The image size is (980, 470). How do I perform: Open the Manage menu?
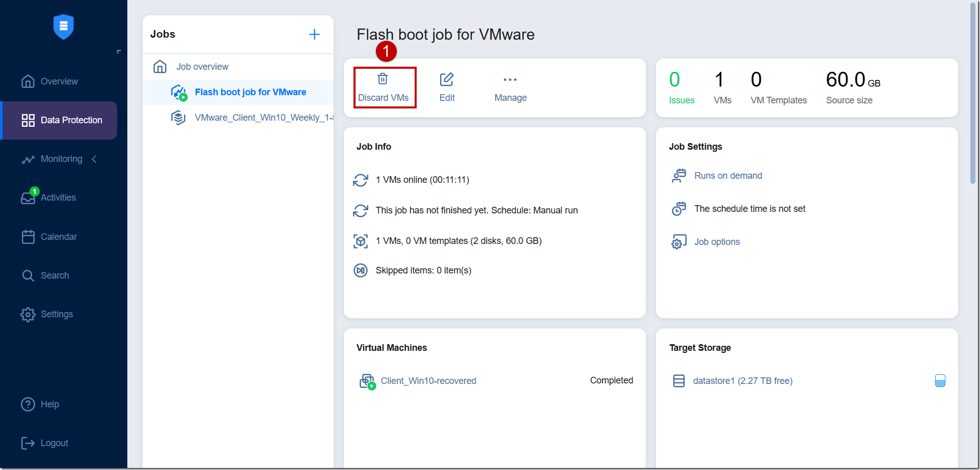pos(510,88)
